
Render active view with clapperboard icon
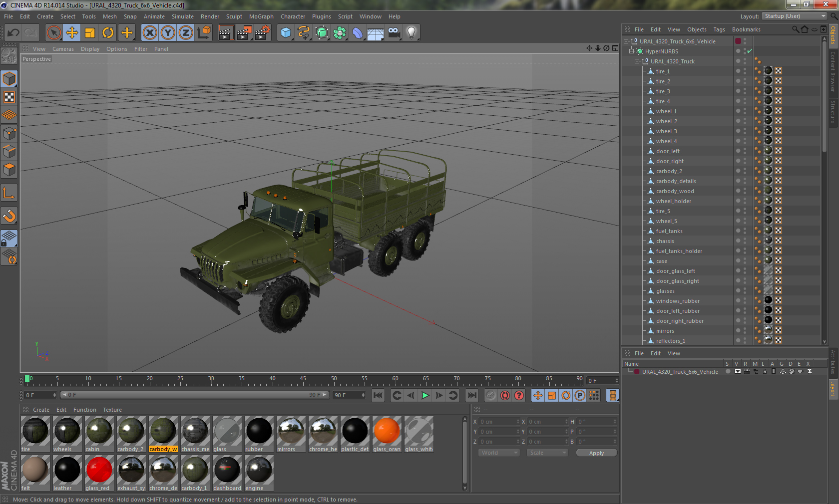pos(226,33)
